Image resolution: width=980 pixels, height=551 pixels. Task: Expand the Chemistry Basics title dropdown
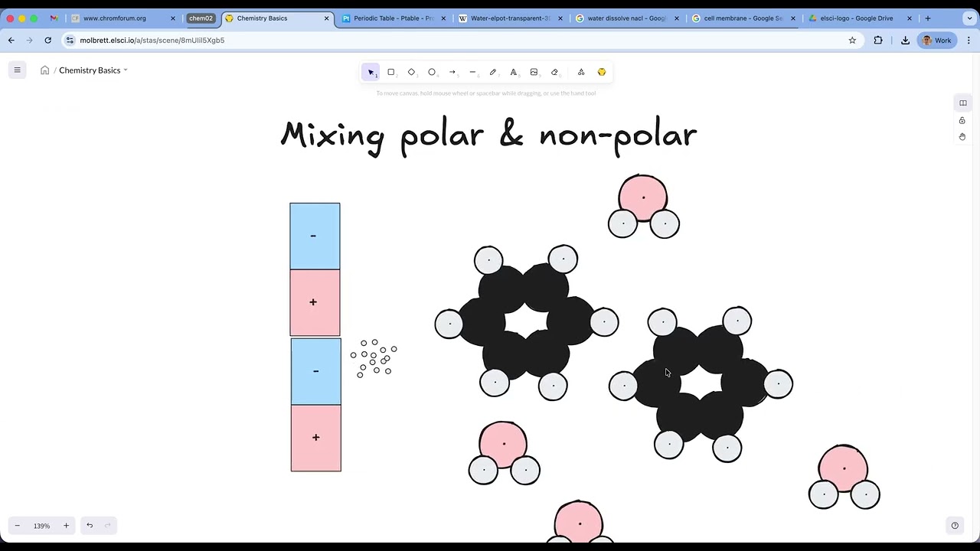point(126,70)
